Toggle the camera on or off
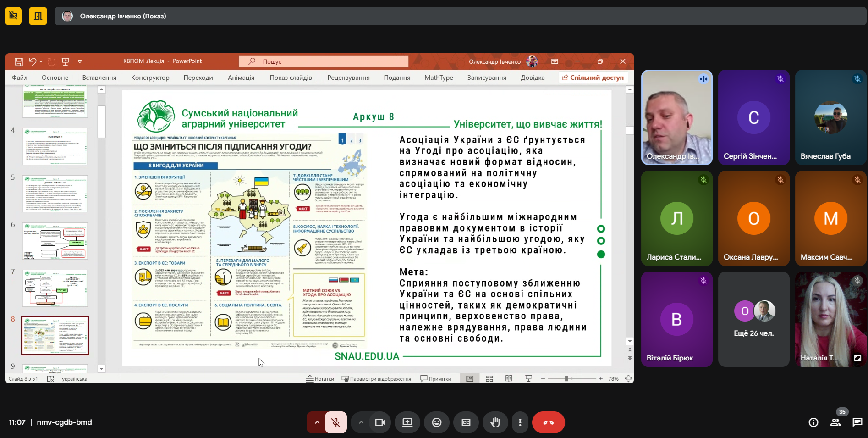The width and height of the screenshot is (868, 438). (x=380, y=422)
